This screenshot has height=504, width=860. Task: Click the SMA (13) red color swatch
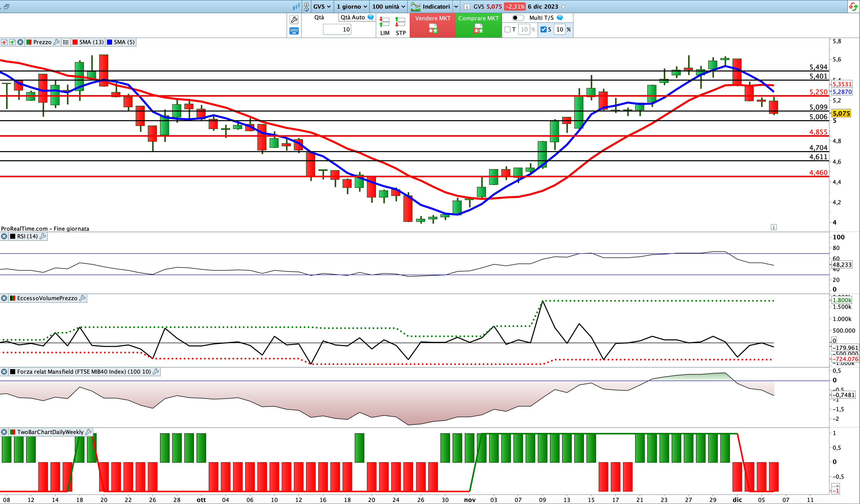tap(75, 42)
